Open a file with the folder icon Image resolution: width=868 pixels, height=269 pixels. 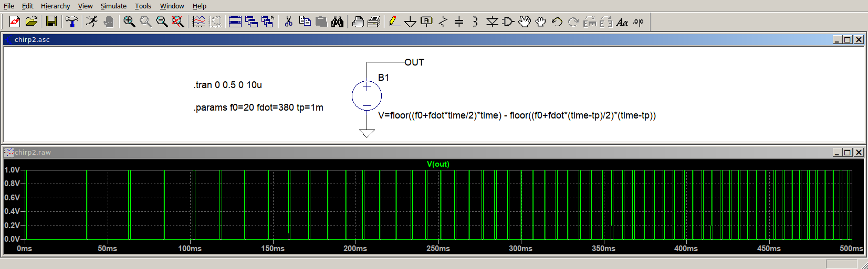tap(32, 21)
